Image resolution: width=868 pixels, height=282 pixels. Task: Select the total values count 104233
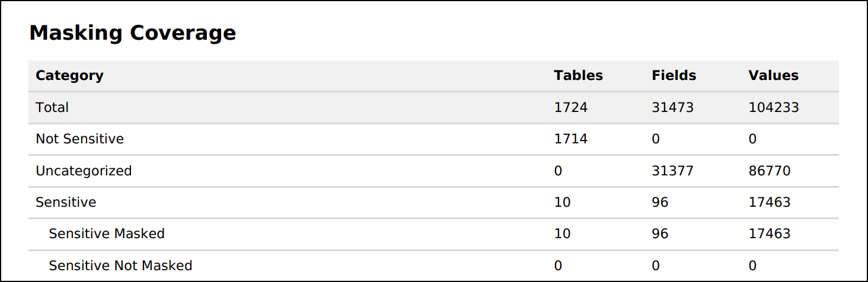pos(774,108)
